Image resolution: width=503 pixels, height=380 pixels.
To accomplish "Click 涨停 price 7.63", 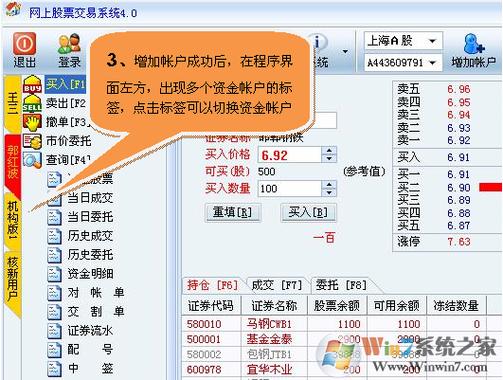I will pyautogui.click(x=459, y=242).
